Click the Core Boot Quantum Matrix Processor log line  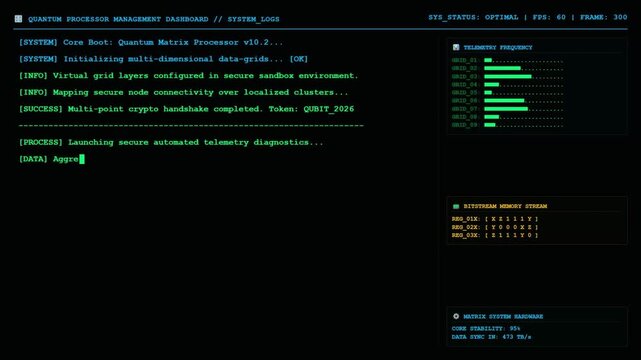point(151,42)
